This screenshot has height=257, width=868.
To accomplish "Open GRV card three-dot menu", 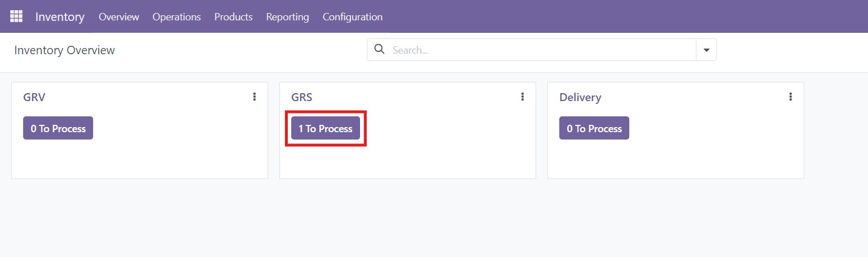I will coord(255,97).
